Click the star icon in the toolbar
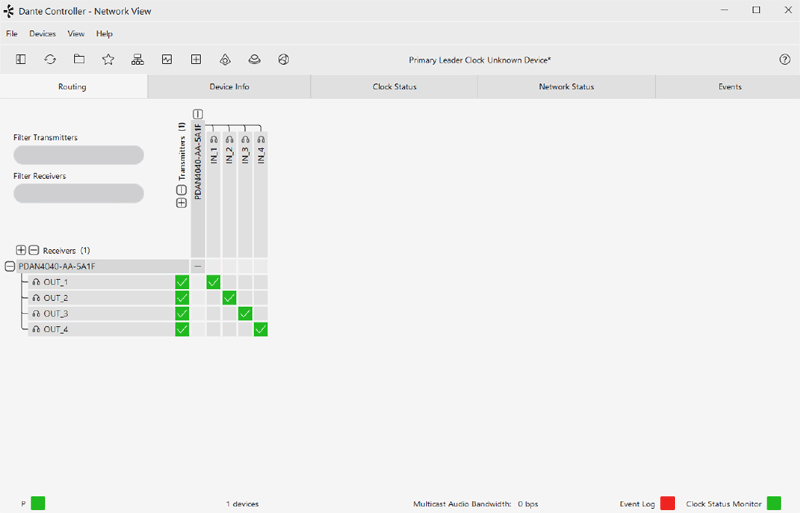 pos(108,60)
